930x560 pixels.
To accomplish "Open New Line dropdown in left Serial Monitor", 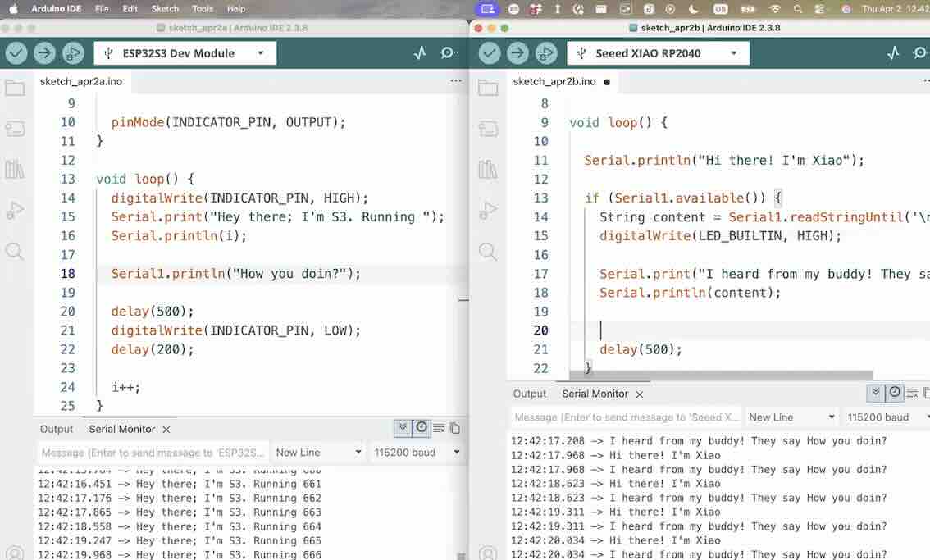I will click(318, 453).
